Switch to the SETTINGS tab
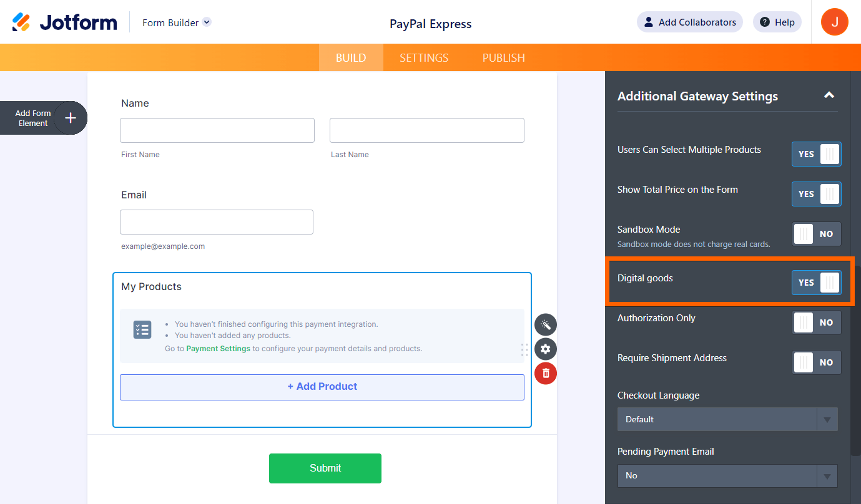This screenshot has width=861, height=504. tap(424, 58)
